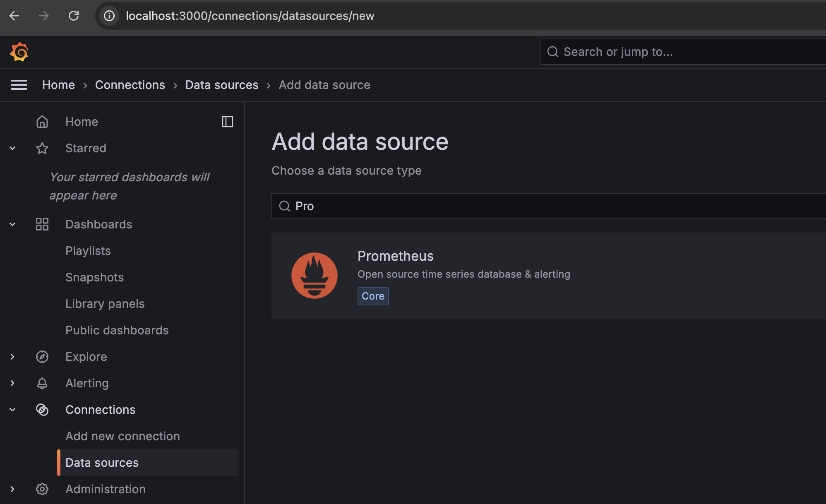Expand the Administration section chevron
The width and height of the screenshot is (826, 504).
pos(12,489)
